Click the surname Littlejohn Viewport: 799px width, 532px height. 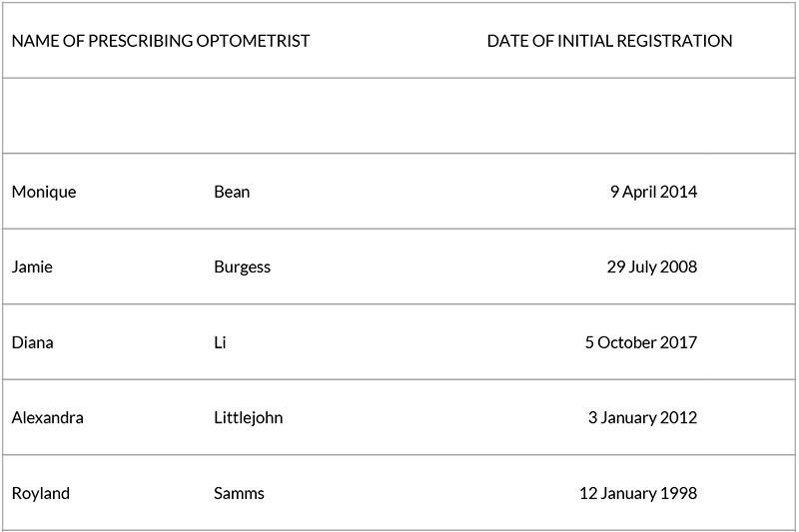(248, 418)
